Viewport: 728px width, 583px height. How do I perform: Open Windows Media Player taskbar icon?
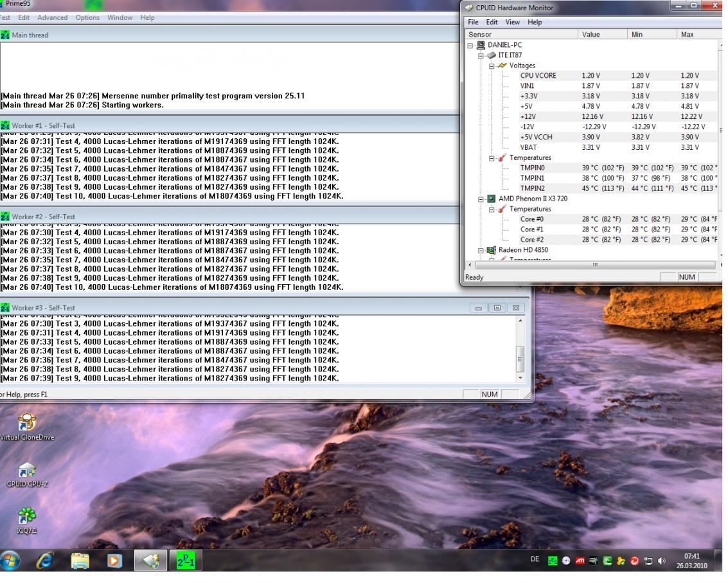114,561
